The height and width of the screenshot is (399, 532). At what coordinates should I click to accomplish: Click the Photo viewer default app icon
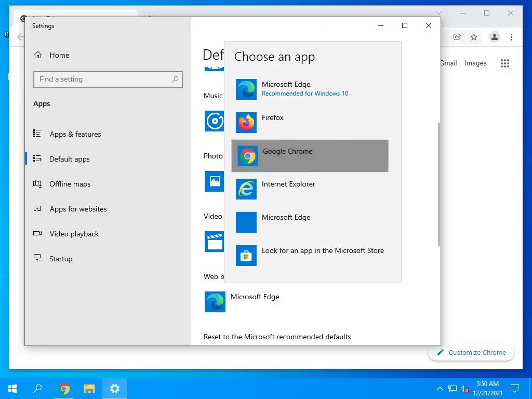[x=215, y=181]
